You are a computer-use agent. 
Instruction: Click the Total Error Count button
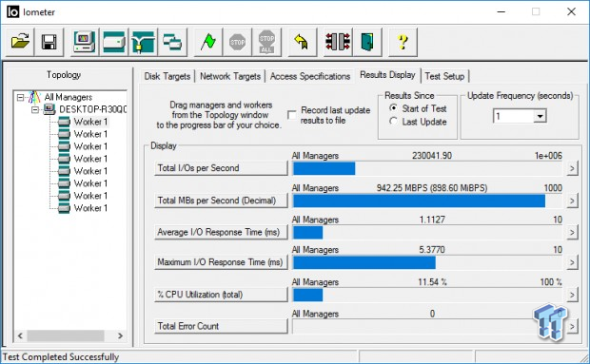[x=221, y=326]
